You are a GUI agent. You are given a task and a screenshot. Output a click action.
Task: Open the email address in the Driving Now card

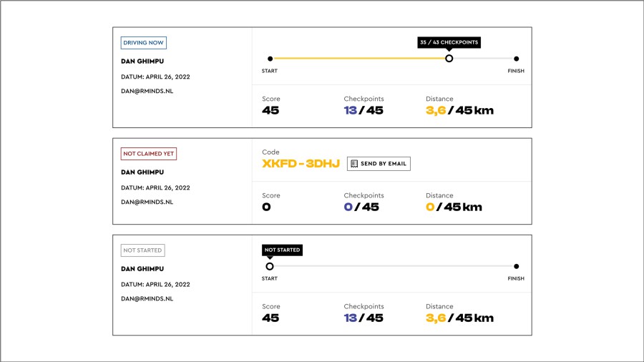147,91
